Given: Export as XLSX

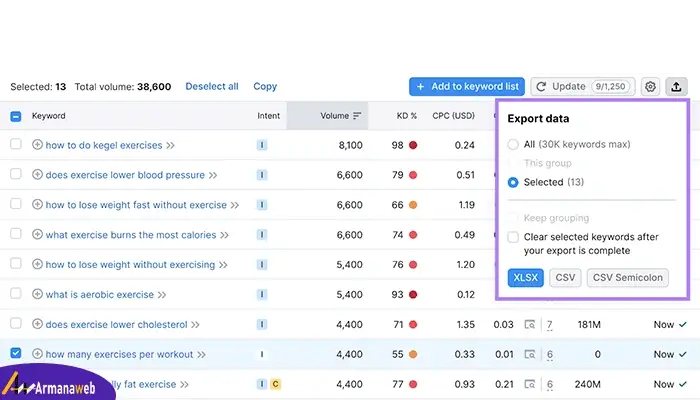Looking at the screenshot, I should [x=525, y=278].
